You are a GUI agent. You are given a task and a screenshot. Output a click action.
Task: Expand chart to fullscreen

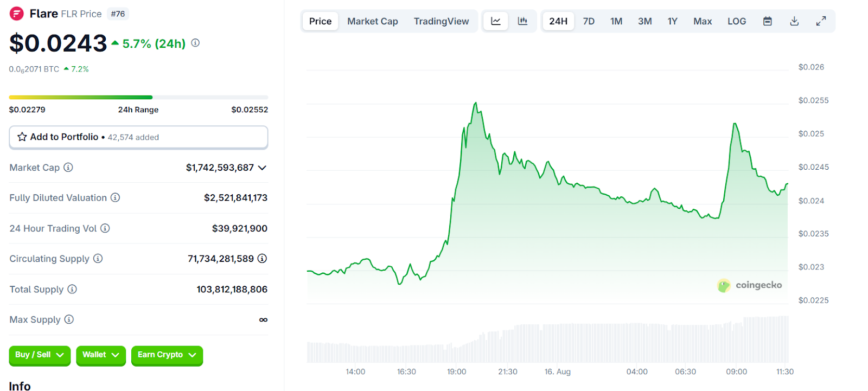(x=821, y=21)
